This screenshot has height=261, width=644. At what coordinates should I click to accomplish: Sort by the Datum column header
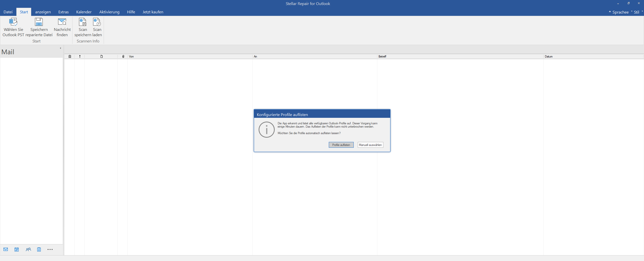pos(594,57)
